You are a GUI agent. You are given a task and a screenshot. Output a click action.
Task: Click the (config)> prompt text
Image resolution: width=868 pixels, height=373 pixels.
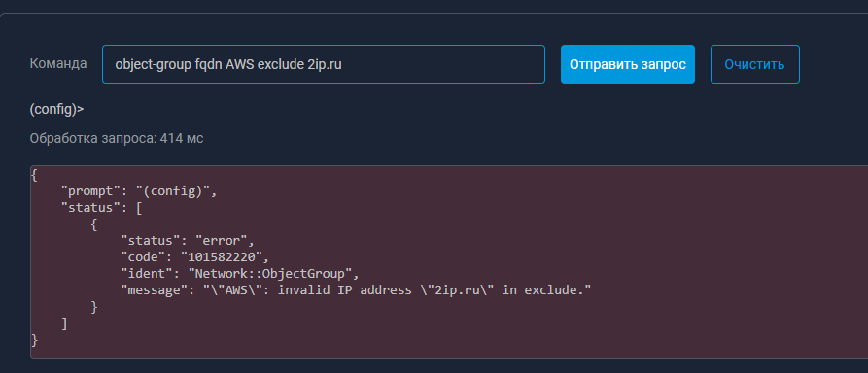(56, 109)
